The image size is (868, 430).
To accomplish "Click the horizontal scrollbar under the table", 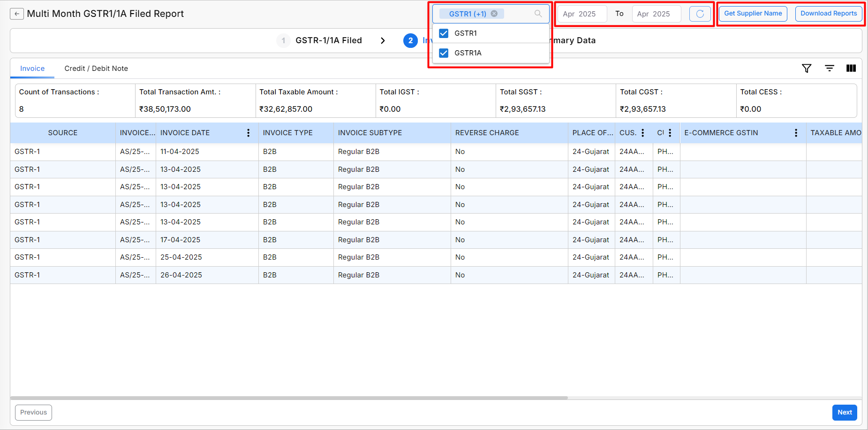I will [x=289, y=398].
